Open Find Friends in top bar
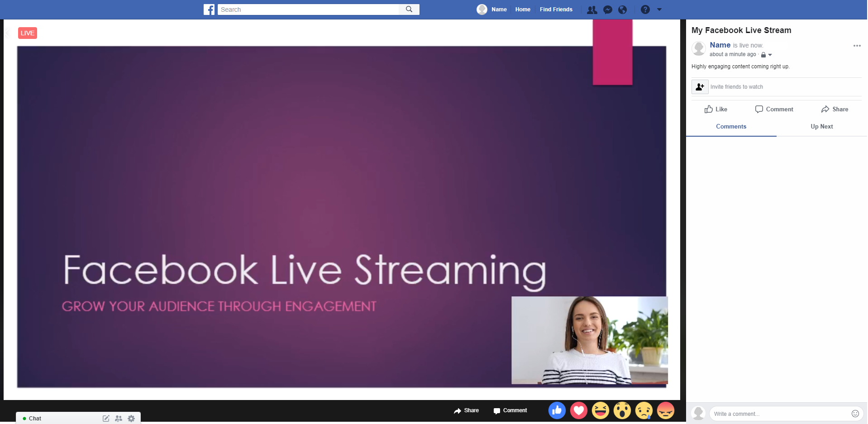 click(556, 10)
